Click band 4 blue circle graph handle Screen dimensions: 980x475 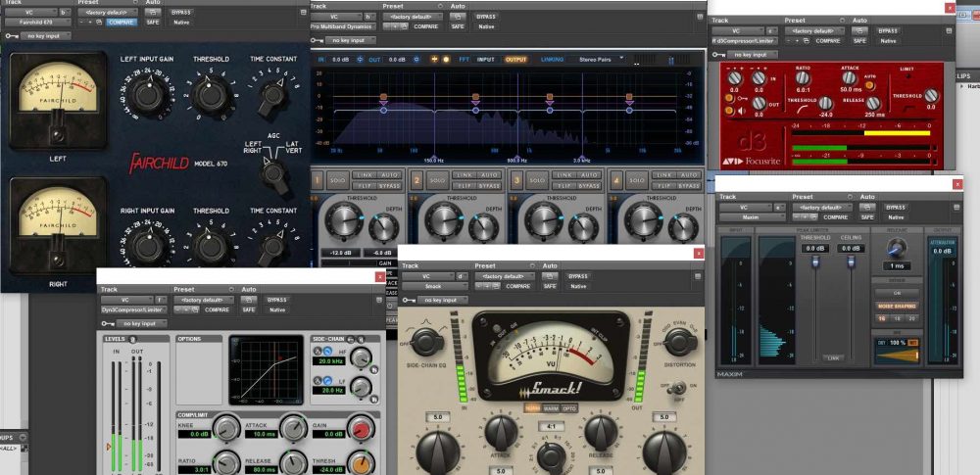coord(629,110)
